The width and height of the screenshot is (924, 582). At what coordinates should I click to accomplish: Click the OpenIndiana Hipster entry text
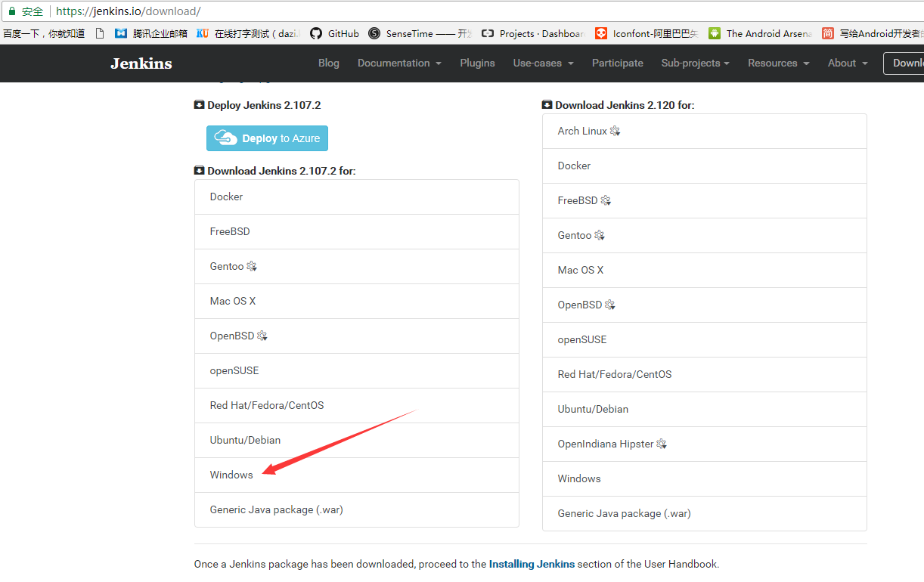click(606, 444)
